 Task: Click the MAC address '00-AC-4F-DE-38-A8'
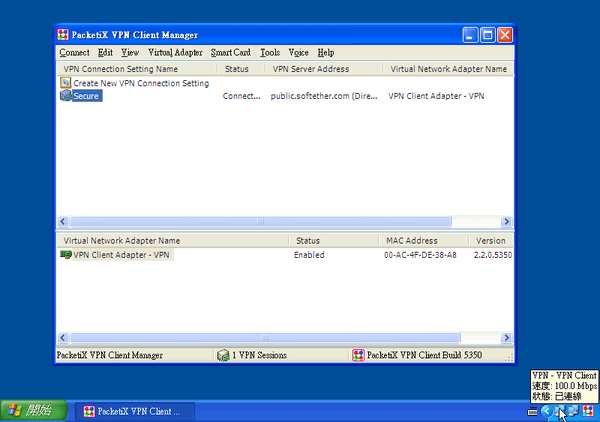[x=420, y=255]
